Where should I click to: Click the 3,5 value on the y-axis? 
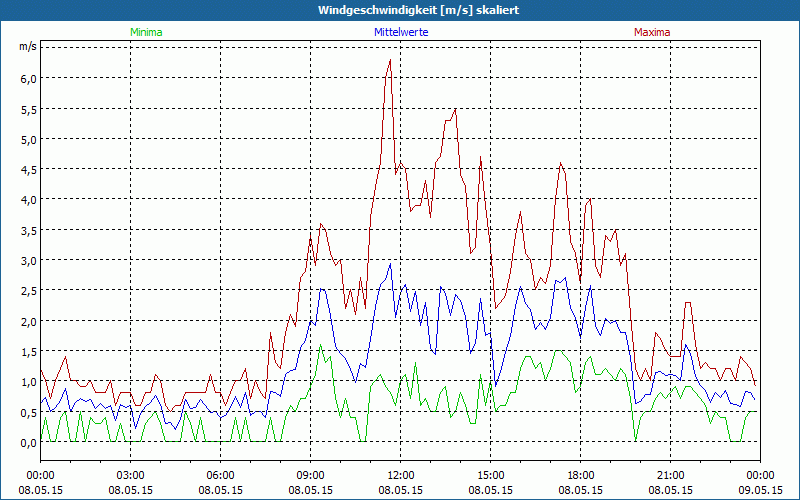tap(29, 230)
